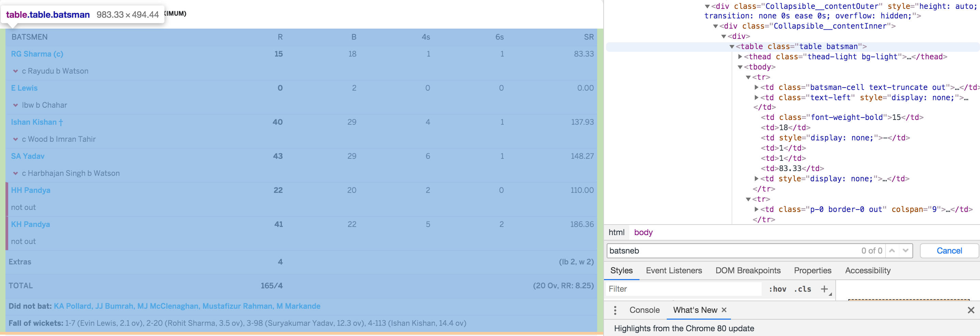Expand the thead-light table header node
This screenshot has height=336, width=980.
[740, 56]
